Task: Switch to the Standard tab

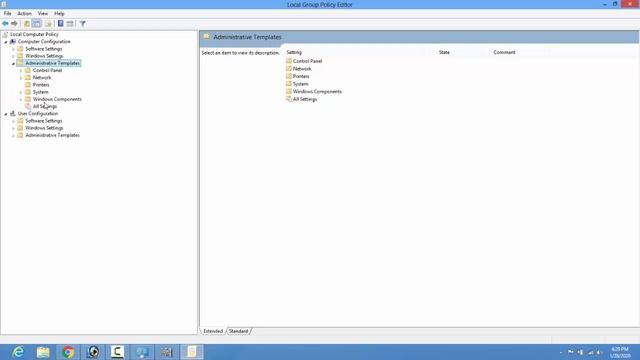Action: (x=238, y=331)
